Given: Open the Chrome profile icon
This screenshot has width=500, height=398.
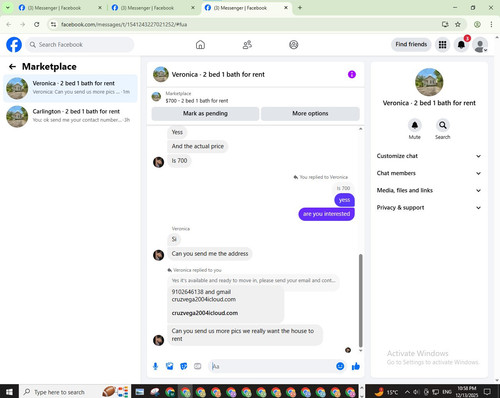Looking at the screenshot, I should pyautogui.click(x=477, y=24).
